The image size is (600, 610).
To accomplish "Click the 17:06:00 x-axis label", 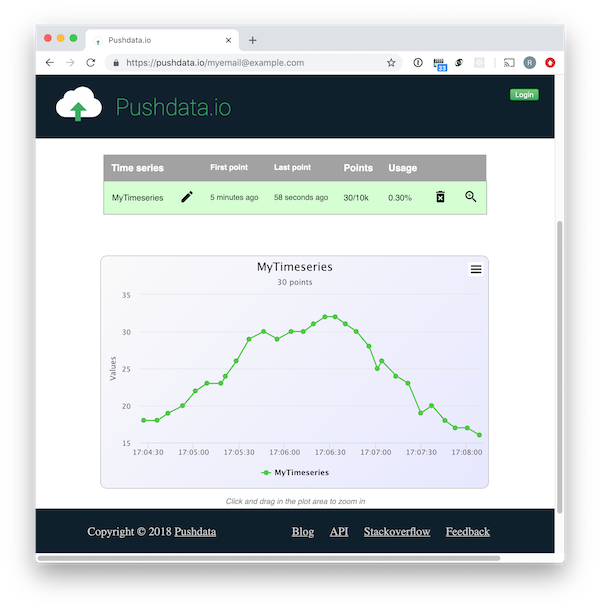I will pyautogui.click(x=284, y=452).
